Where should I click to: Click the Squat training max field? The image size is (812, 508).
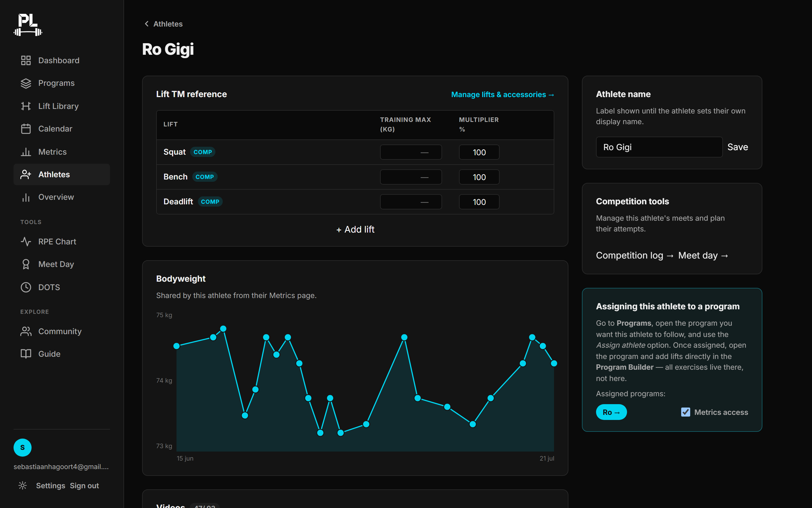411,152
